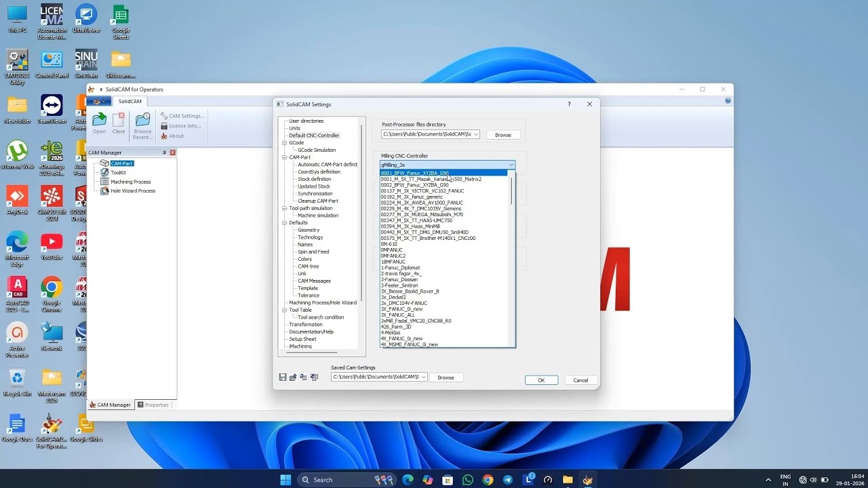Choose 3X_FANUC_ALL in the dropdown list
The width and height of the screenshot is (868, 488).
(397, 315)
